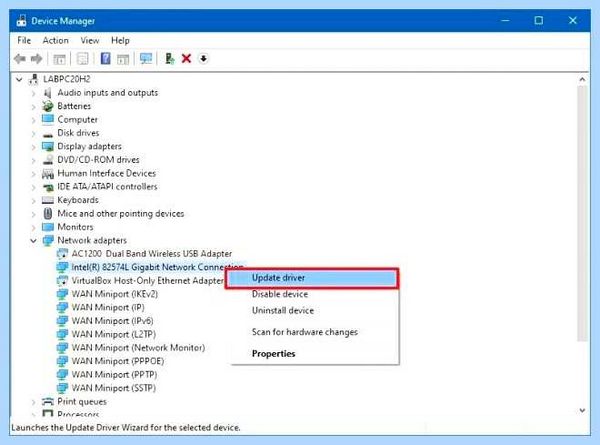
Task: Click the Forward arrow toolbar icon
Action: 36,59
